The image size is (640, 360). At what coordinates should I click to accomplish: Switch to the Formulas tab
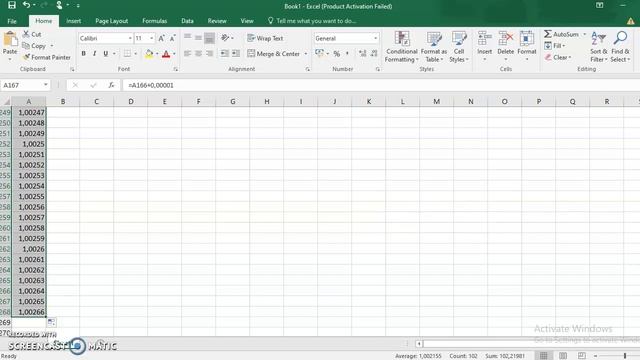click(154, 21)
